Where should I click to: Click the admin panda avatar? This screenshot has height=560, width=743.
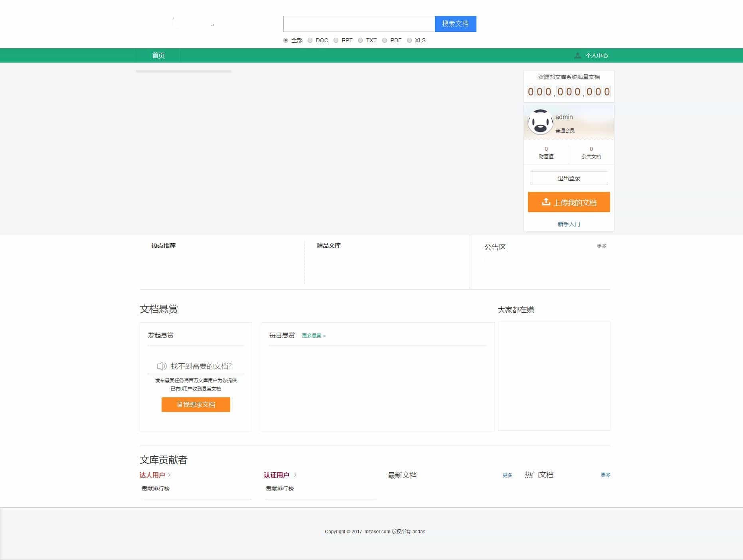(x=540, y=122)
